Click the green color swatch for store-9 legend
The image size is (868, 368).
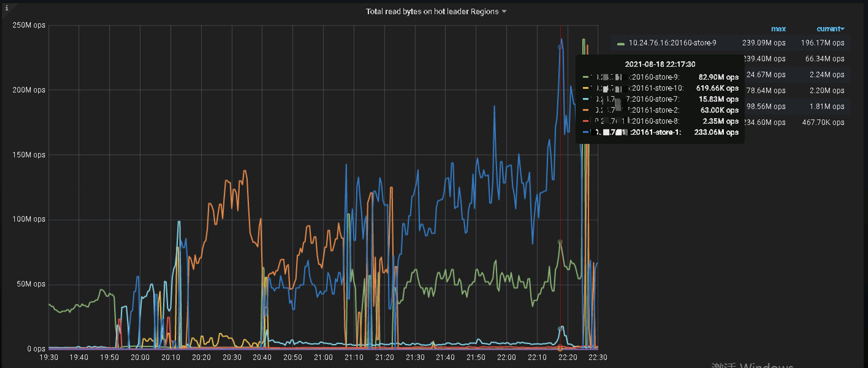point(620,43)
